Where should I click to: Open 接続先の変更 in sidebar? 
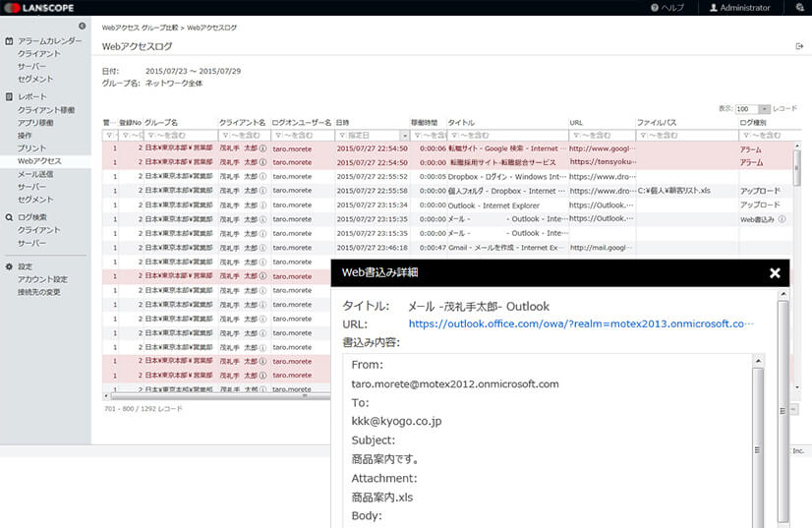[x=39, y=292]
